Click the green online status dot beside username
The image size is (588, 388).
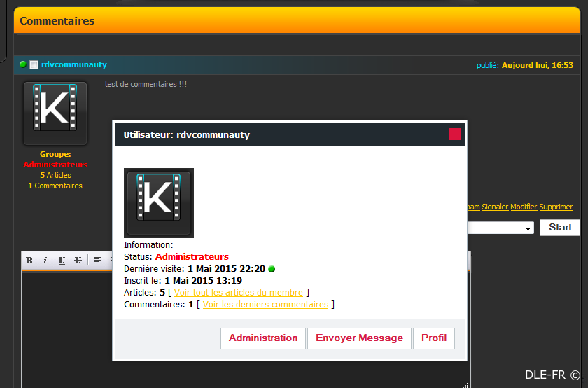[x=23, y=64]
